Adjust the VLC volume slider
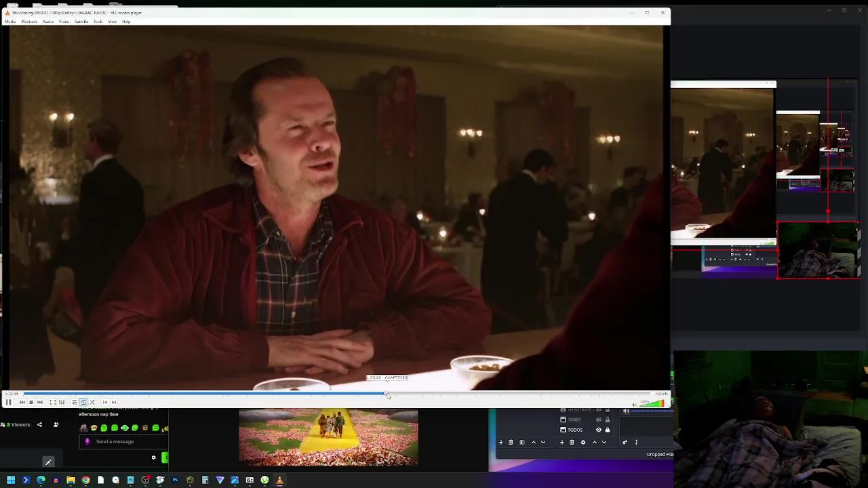Screen dimensions: 868x488 (x=652, y=404)
